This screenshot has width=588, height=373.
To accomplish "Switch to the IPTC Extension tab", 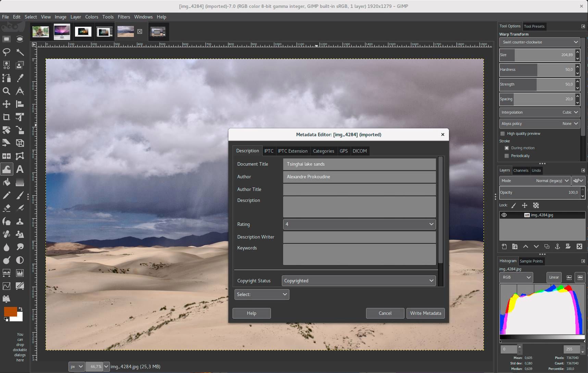I will (x=292, y=151).
